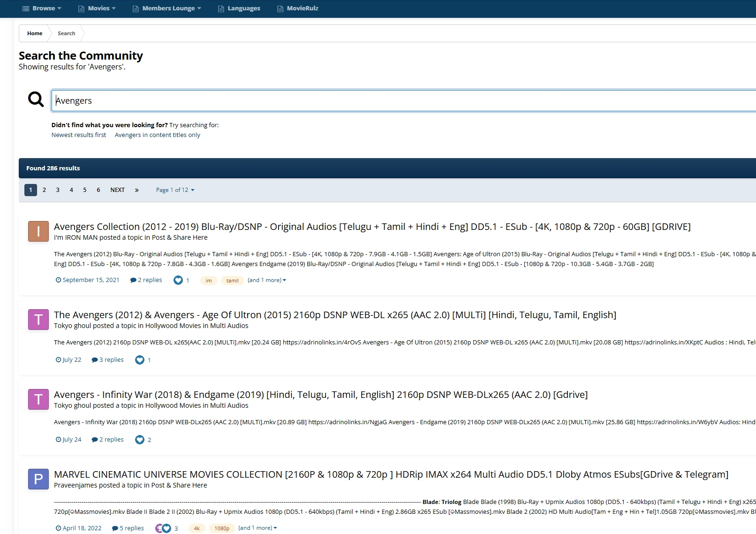The height and width of the screenshot is (534, 756).
Task: Open the Browse dropdown menu
Action: point(42,8)
